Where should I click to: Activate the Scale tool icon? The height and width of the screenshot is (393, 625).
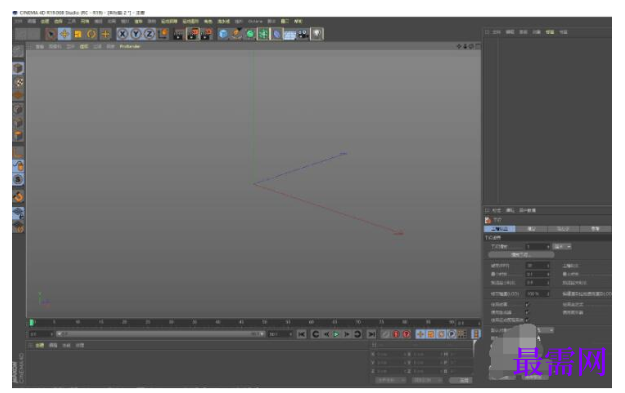[x=78, y=34]
